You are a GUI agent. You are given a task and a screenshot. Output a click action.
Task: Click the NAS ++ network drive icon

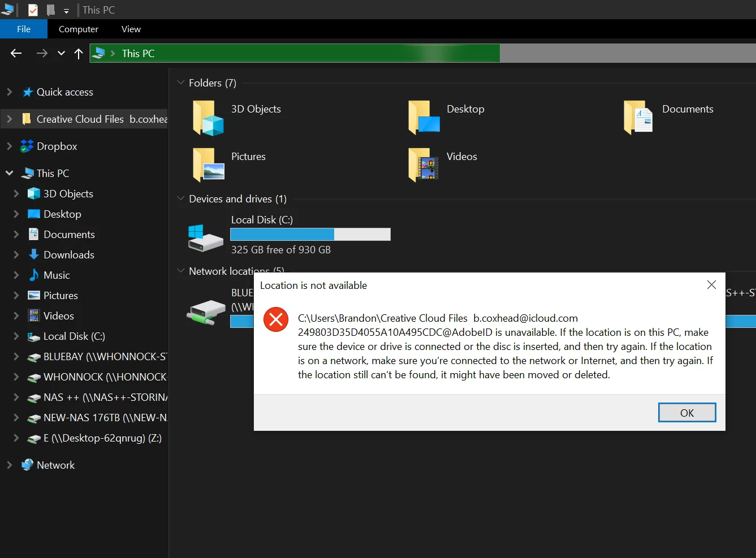pos(34,397)
